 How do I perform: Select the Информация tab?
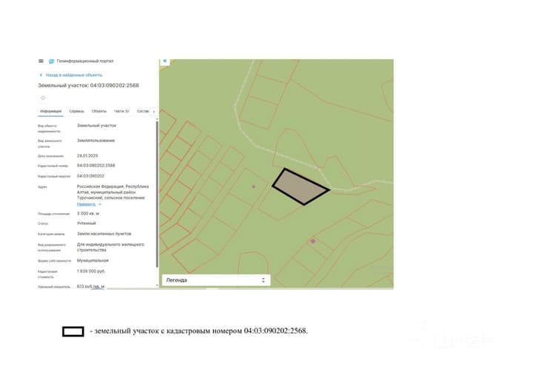pos(50,111)
